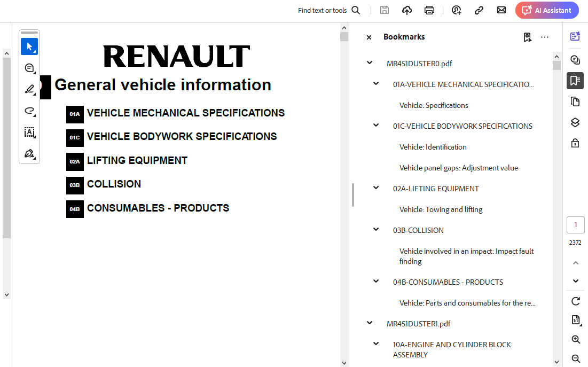Open the MR451DUSTER1.pdf bookmark

click(x=419, y=324)
